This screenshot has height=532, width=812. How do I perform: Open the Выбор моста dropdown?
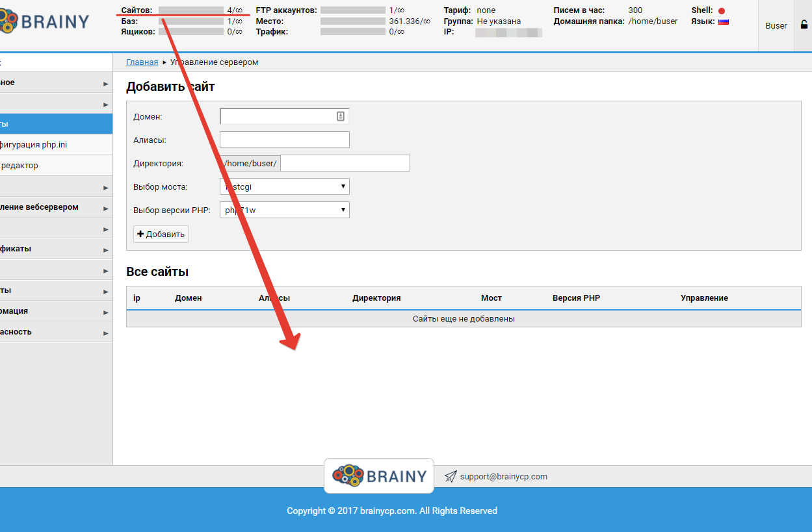(x=285, y=187)
